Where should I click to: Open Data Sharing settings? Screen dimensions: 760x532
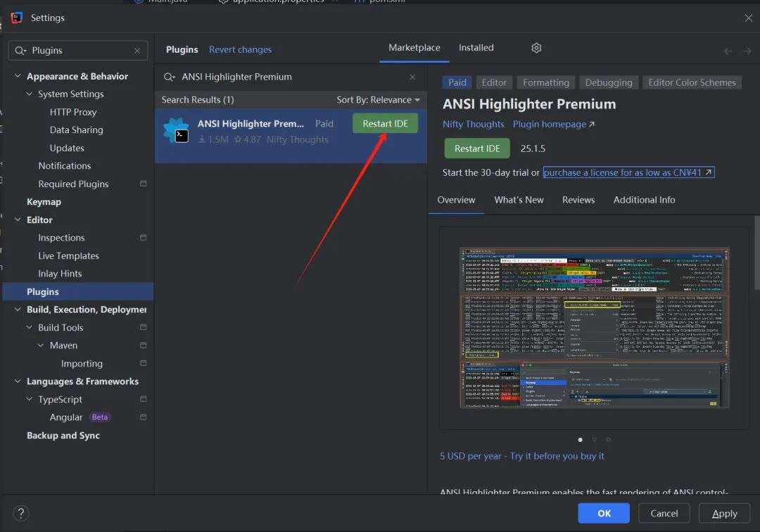[x=76, y=130]
